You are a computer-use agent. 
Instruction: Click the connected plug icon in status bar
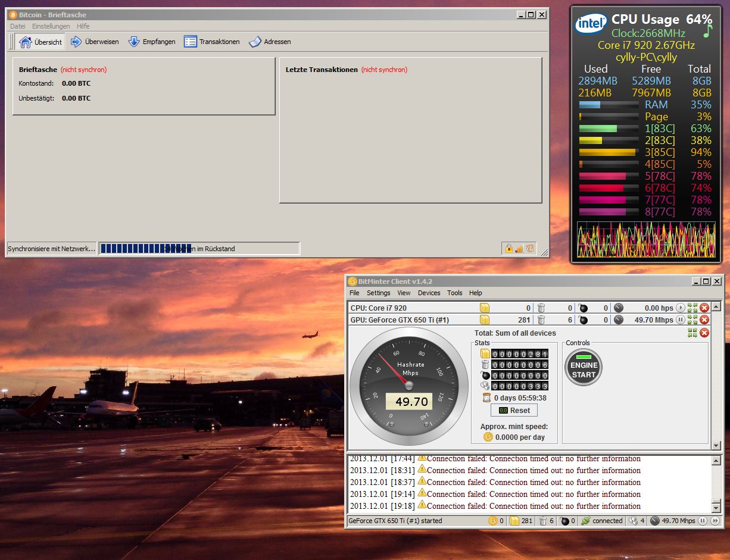(585, 521)
